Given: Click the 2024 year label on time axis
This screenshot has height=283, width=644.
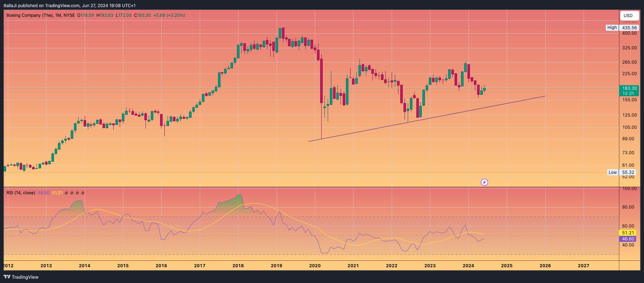Looking at the screenshot, I should [468, 265].
